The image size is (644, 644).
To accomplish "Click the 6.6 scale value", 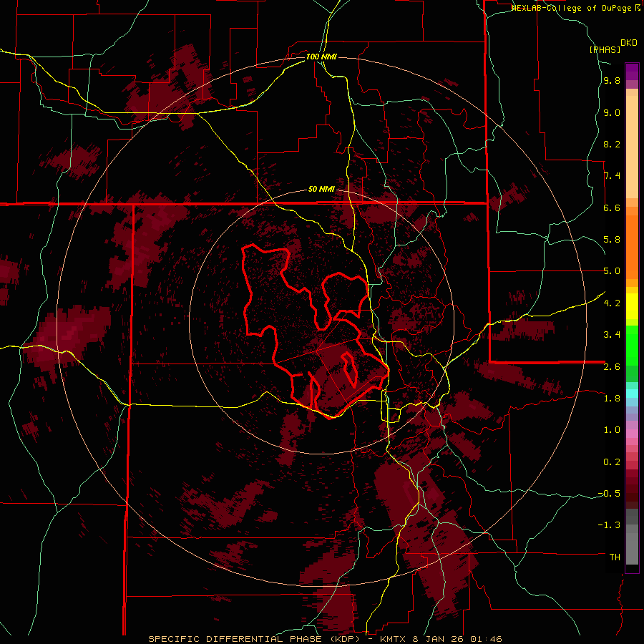I will click(x=612, y=208).
